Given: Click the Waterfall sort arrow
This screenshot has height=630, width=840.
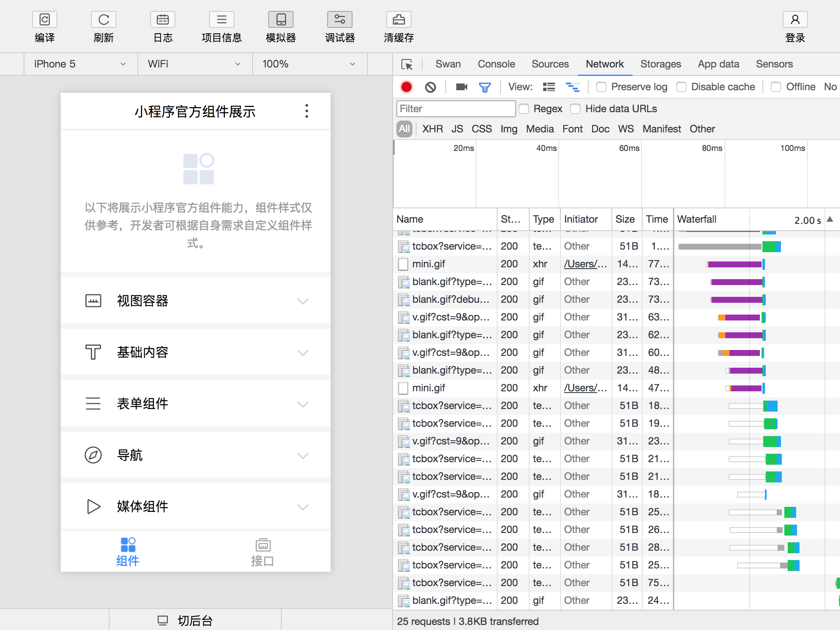Looking at the screenshot, I should coord(830,219).
